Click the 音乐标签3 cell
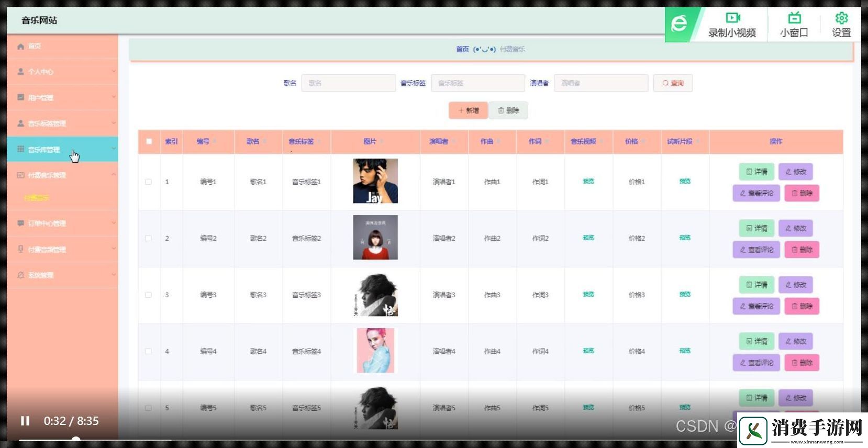Screen dimensions: 868x448 306,295
